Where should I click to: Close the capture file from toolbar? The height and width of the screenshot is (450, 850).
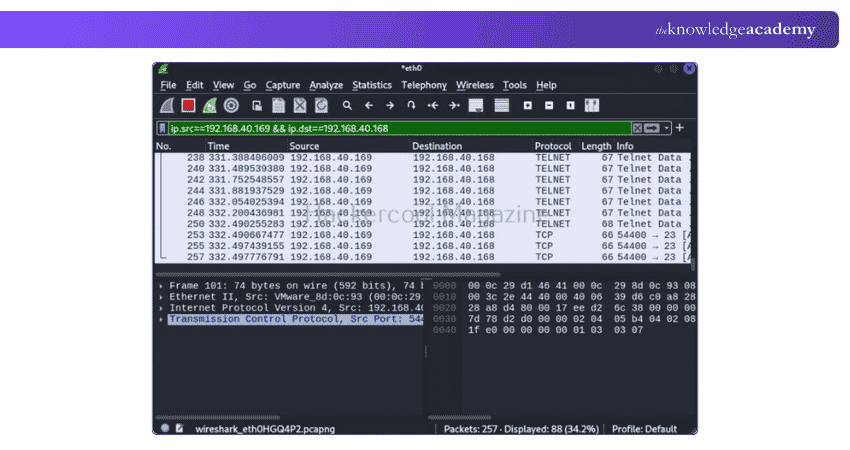point(300,106)
